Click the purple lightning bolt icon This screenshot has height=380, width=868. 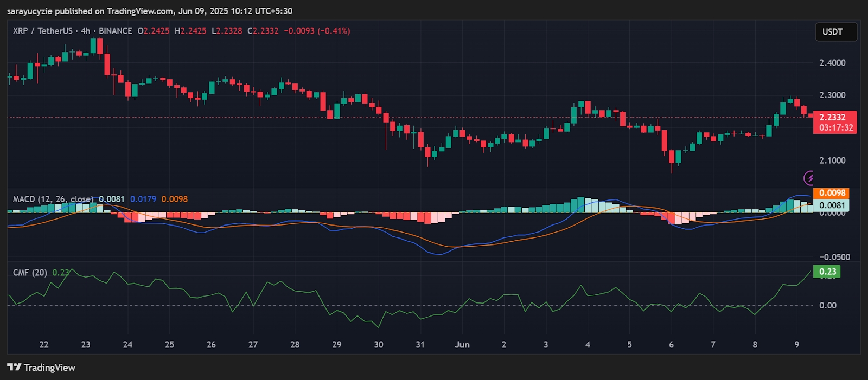(809, 178)
